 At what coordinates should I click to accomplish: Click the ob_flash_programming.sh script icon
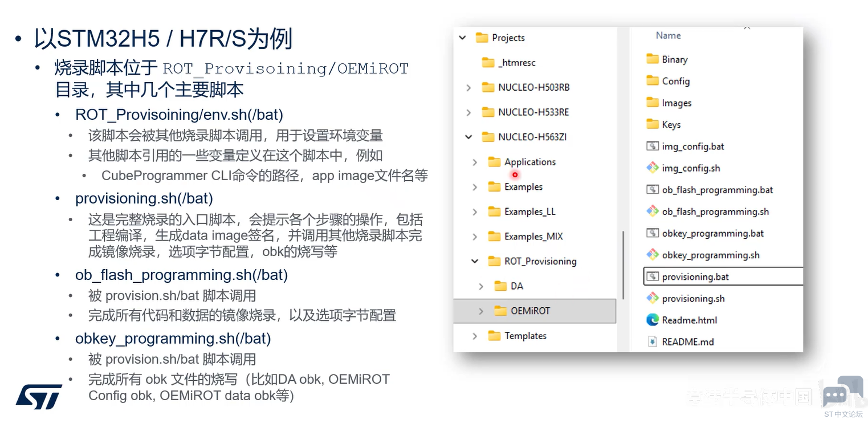tap(653, 211)
